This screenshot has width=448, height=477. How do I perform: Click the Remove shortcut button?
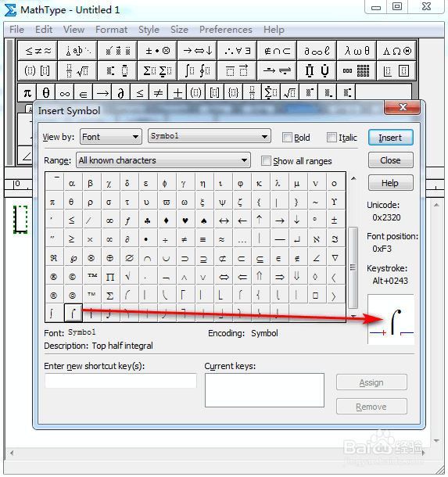coord(371,407)
